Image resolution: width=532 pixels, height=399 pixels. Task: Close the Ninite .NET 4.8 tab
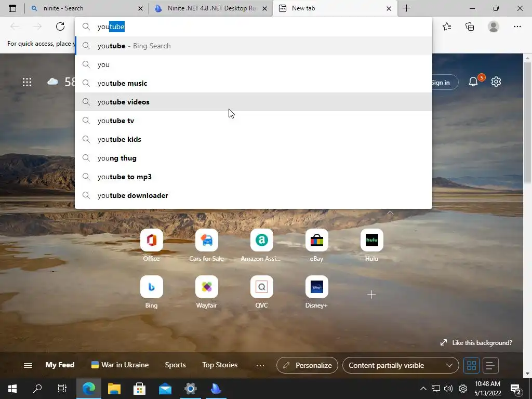coord(264,9)
